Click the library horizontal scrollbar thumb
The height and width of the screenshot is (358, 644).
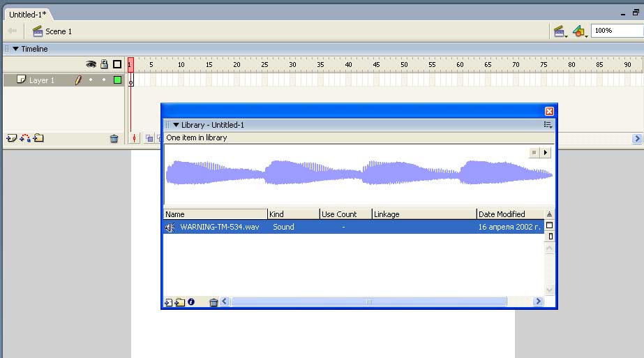[369, 301]
